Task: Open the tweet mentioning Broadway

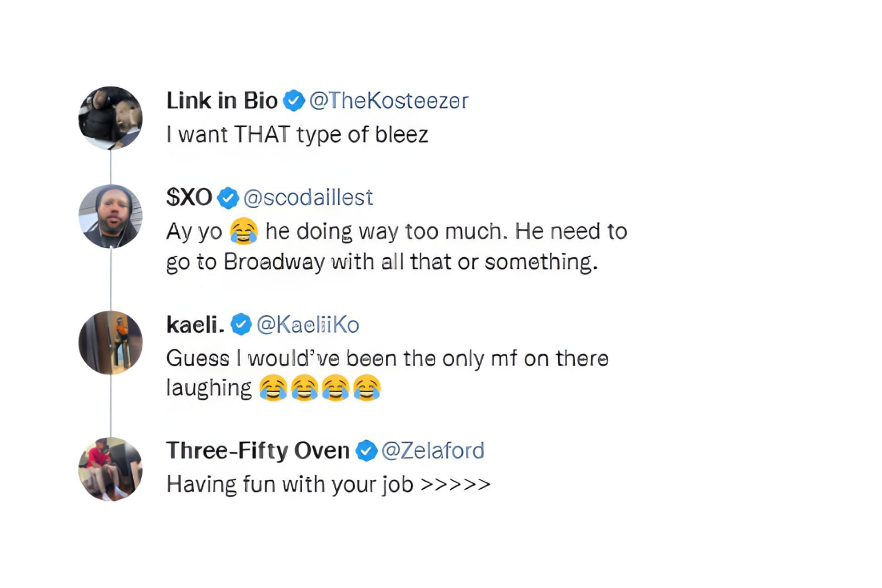Action: click(x=396, y=247)
